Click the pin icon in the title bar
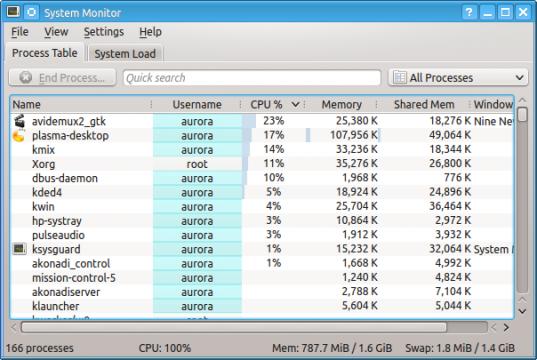 point(32,12)
